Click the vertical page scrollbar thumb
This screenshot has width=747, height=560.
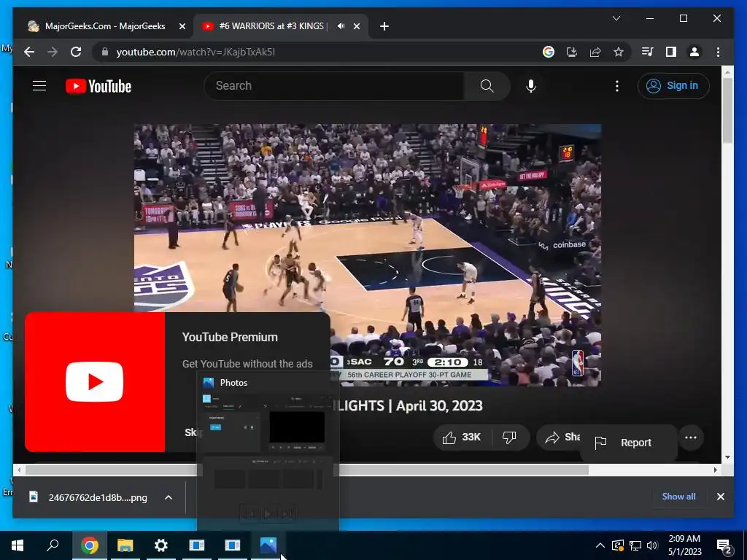[x=727, y=109]
